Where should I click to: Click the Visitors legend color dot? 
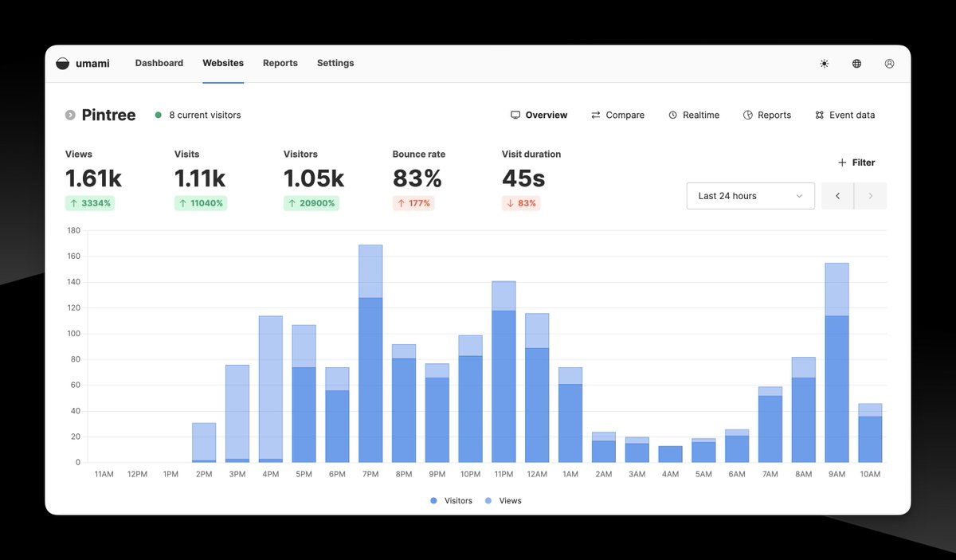tap(433, 501)
